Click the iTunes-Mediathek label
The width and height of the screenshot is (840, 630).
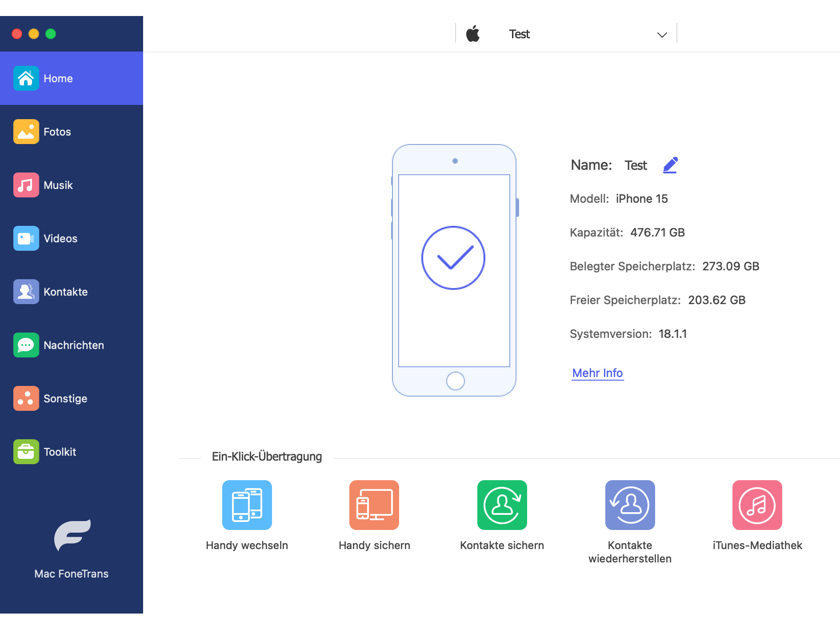coord(757,546)
